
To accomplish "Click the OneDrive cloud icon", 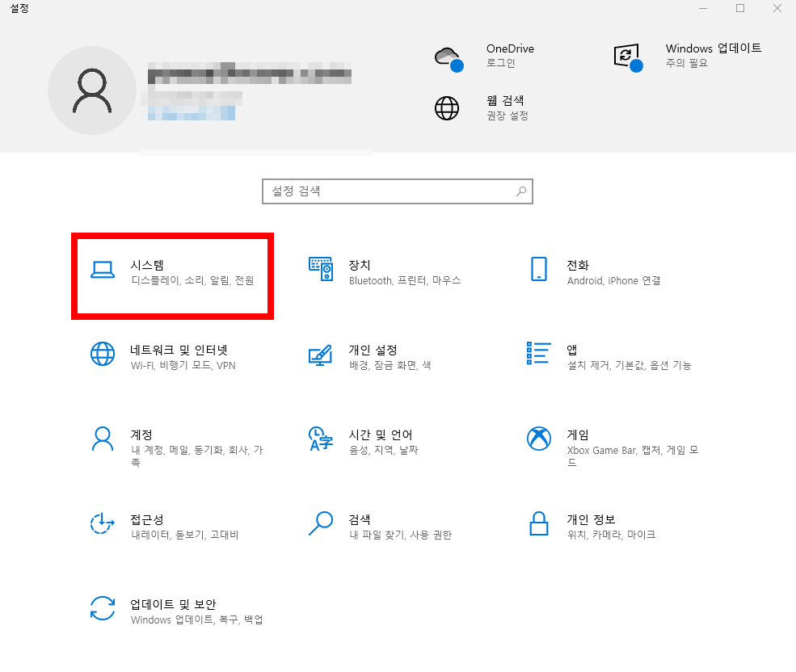I will [x=447, y=57].
